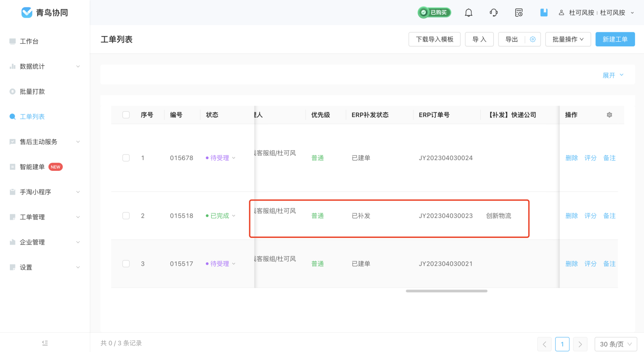644x352 pixels.
Task: Go to next page arrow
Action: [x=580, y=344]
